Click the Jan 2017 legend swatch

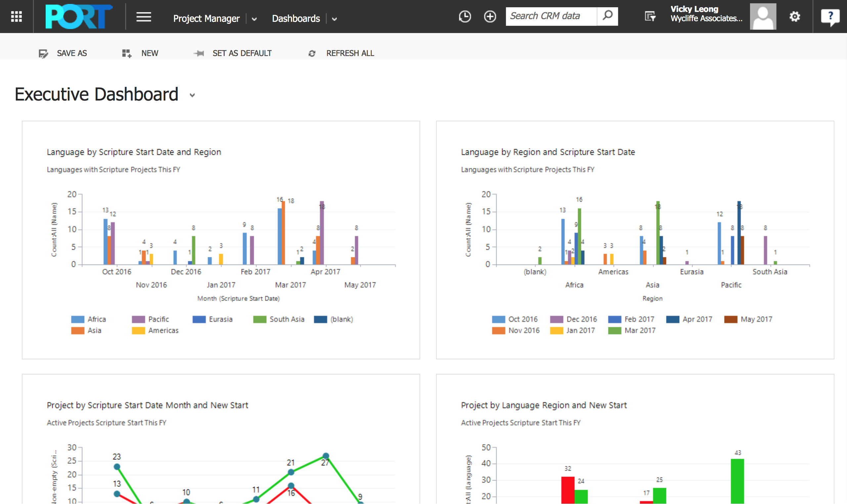pyautogui.click(x=557, y=330)
